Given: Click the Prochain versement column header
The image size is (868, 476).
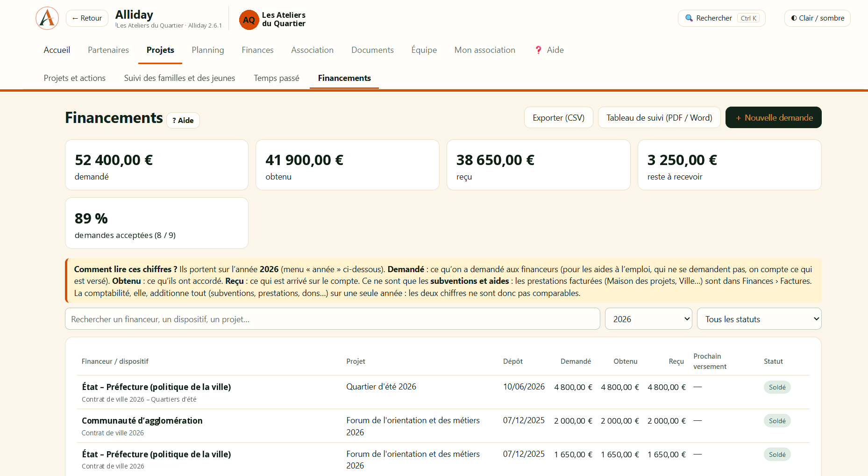Looking at the screenshot, I should pos(710,361).
